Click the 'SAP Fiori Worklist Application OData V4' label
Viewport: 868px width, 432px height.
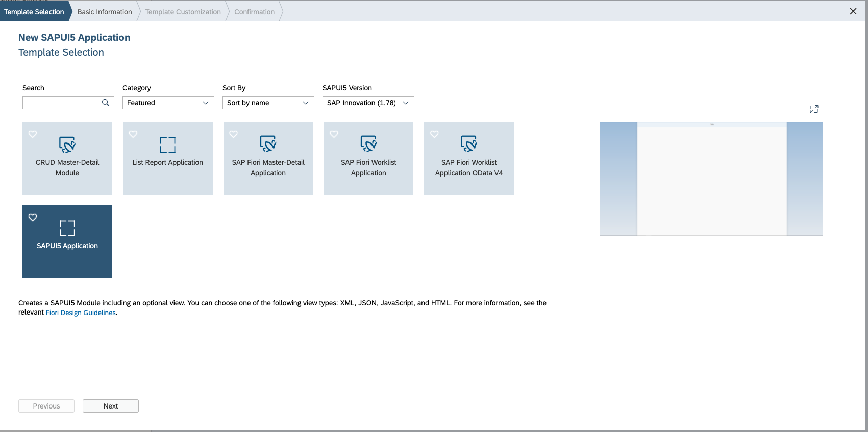pos(469,167)
